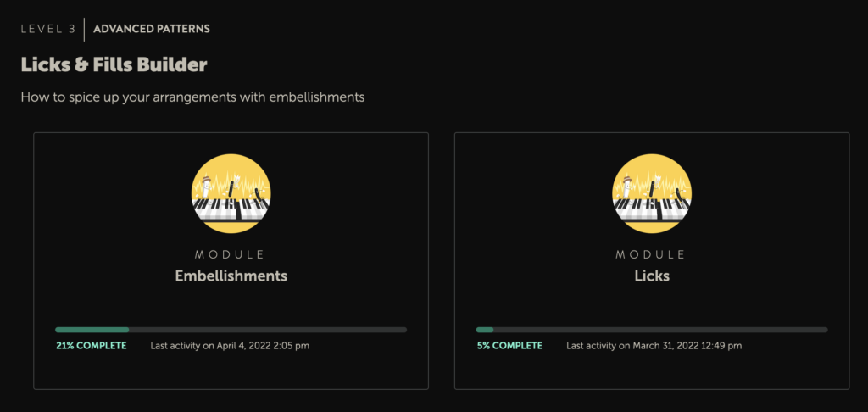868x412 pixels.
Task: Open the Licks module title
Action: [x=651, y=276]
